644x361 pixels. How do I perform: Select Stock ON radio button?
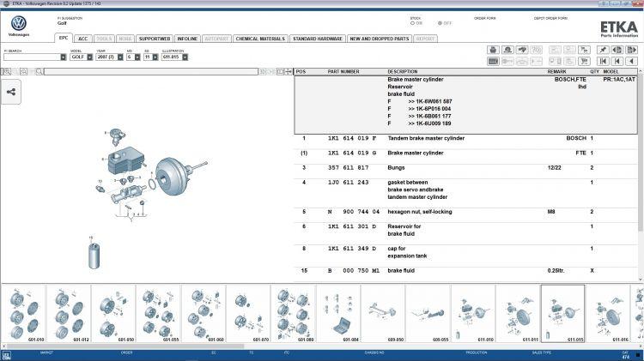pos(412,23)
